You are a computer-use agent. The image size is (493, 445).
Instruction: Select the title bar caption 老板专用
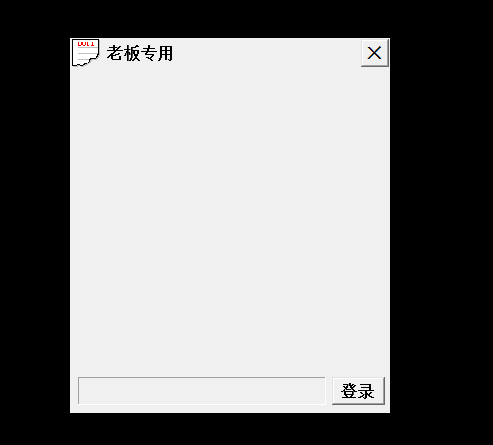[140, 53]
